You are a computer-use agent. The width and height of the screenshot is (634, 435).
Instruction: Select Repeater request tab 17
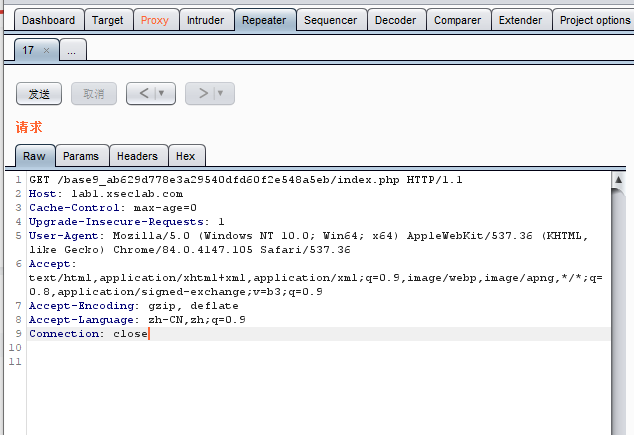(28, 50)
